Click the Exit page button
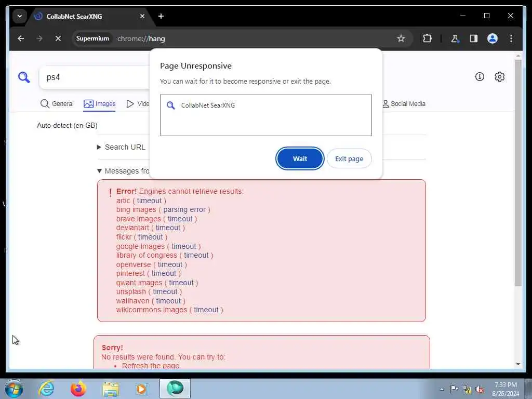This screenshot has height=399, width=532. pos(349,158)
